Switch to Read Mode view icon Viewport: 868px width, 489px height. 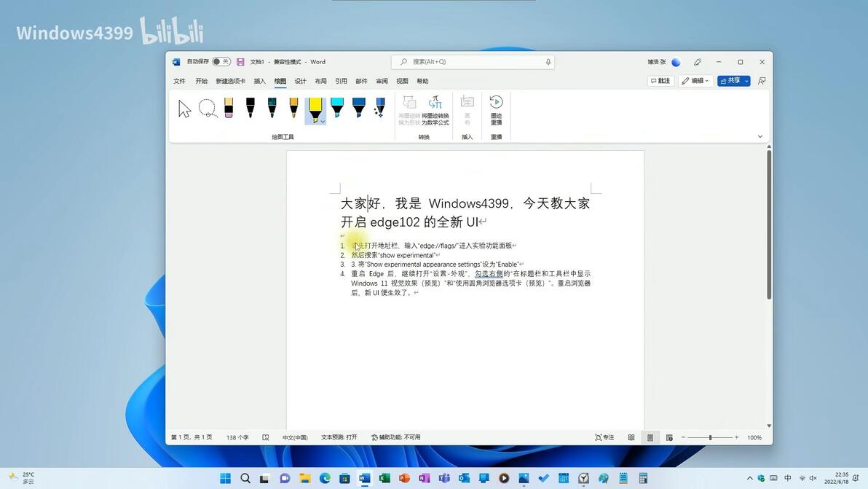pos(631,437)
